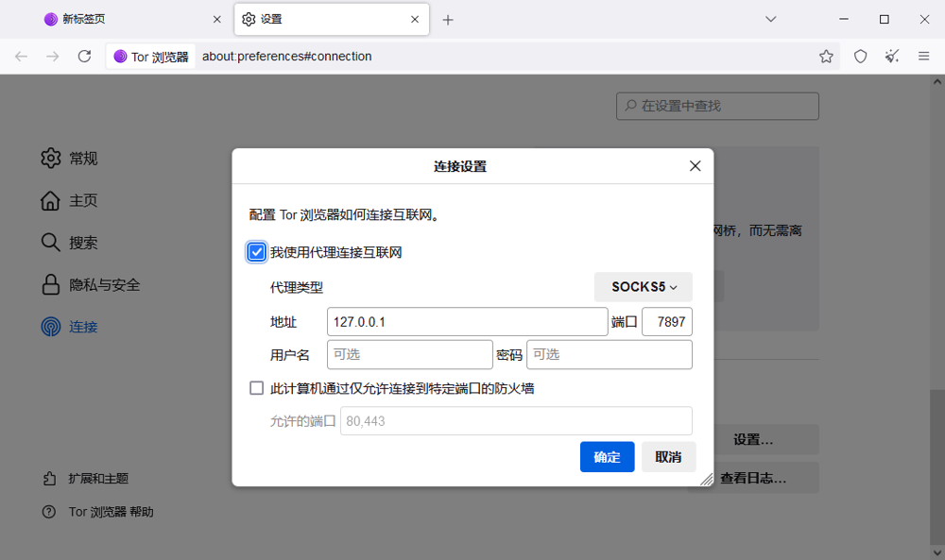Open the hamburger application menu

(924, 57)
